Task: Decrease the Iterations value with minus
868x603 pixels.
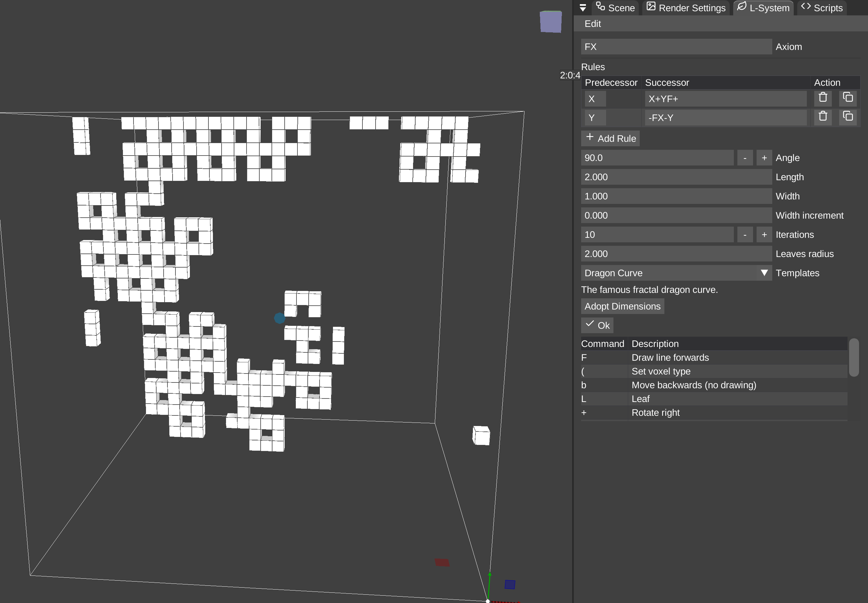Action: pos(745,235)
